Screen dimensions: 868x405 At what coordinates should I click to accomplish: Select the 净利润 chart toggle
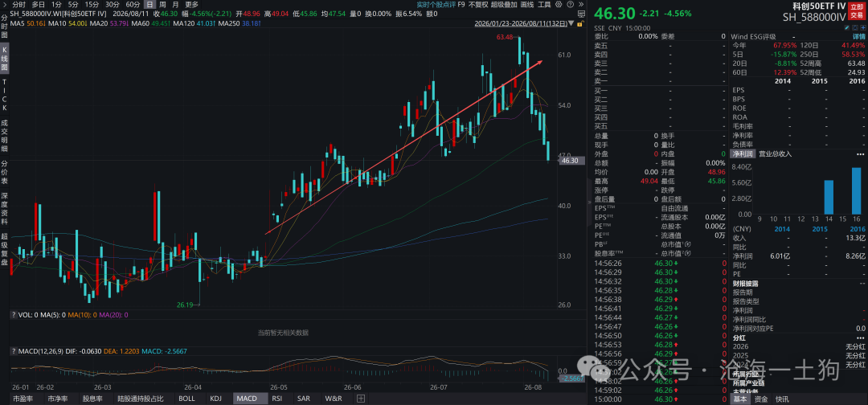click(x=743, y=153)
